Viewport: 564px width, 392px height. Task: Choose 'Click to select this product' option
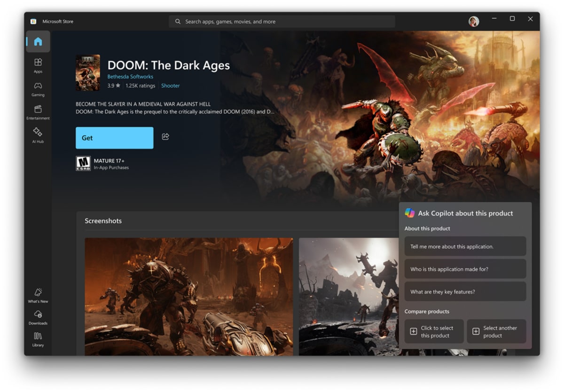click(434, 331)
